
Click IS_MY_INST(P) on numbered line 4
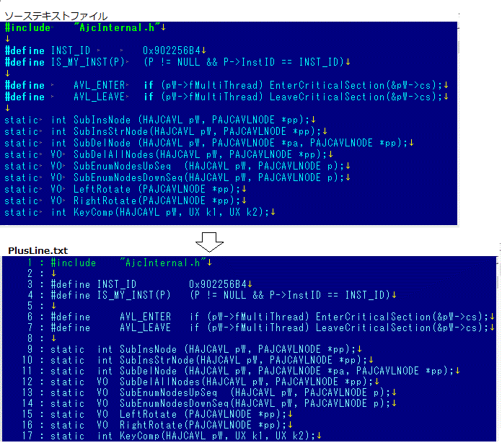pos(134,294)
